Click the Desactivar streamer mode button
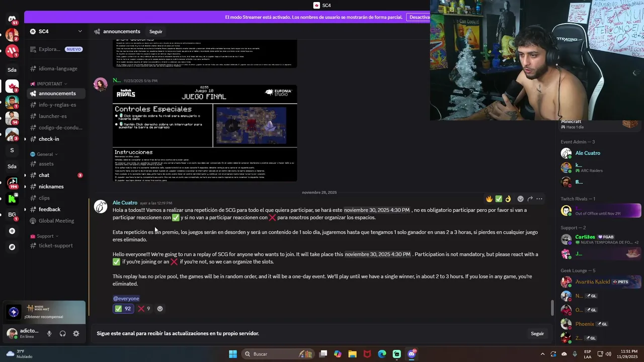This screenshot has height=362, width=644. pyautogui.click(x=419, y=17)
